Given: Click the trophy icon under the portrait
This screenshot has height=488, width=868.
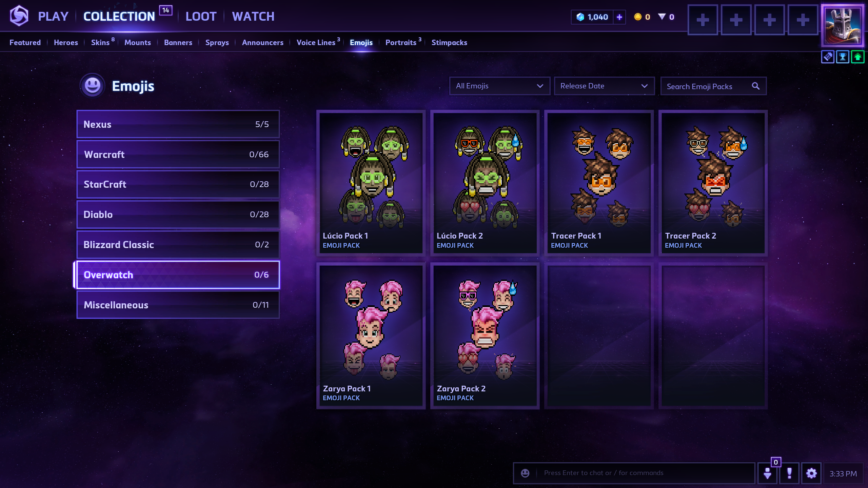Looking at the screenshot, I should [x=843, y=57].
